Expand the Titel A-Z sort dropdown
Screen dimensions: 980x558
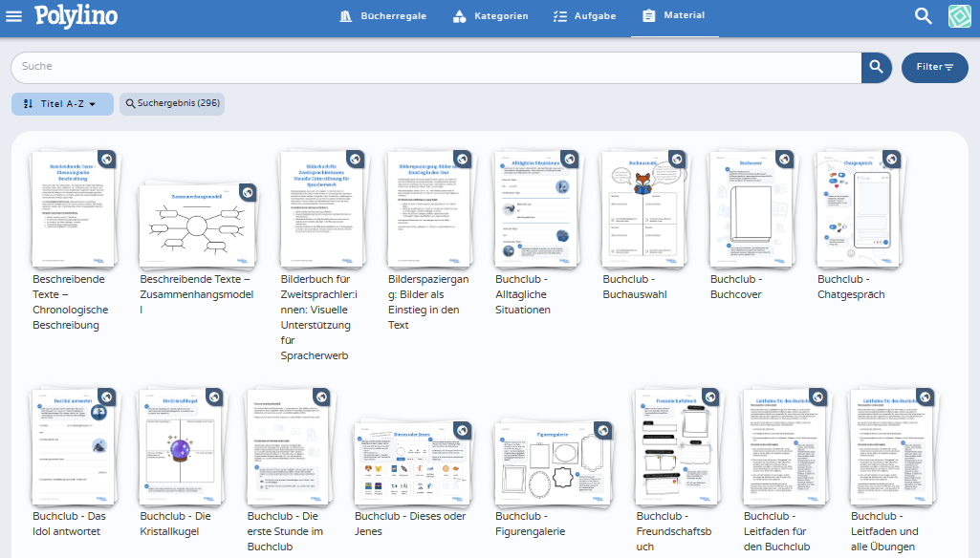pos(62,104)
